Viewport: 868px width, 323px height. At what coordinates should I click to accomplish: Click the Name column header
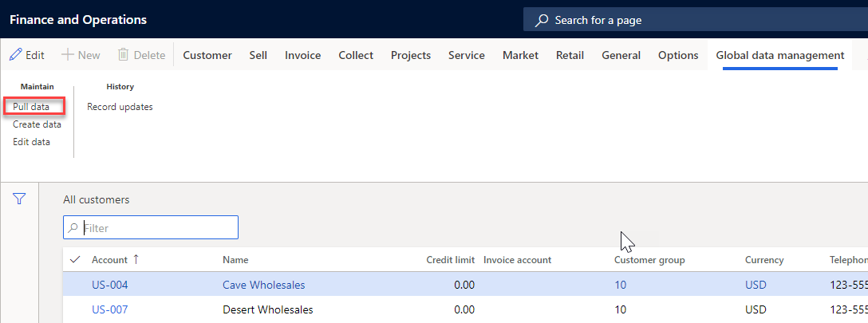click(x=235, y=259)
